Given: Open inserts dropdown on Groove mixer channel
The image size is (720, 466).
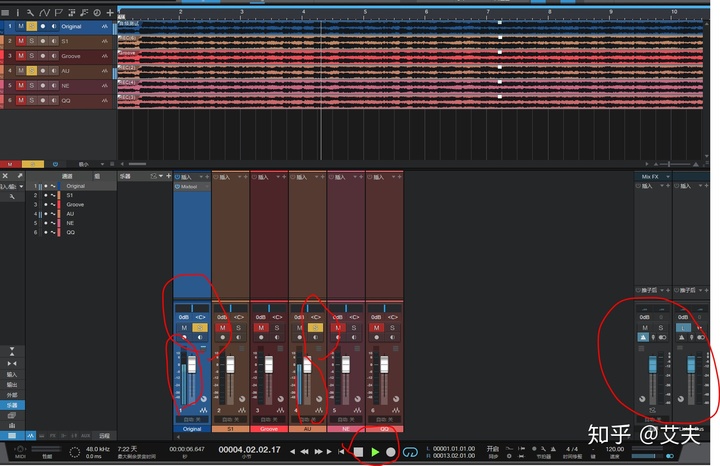Looking at the screenshot, I should click(278, 177).
